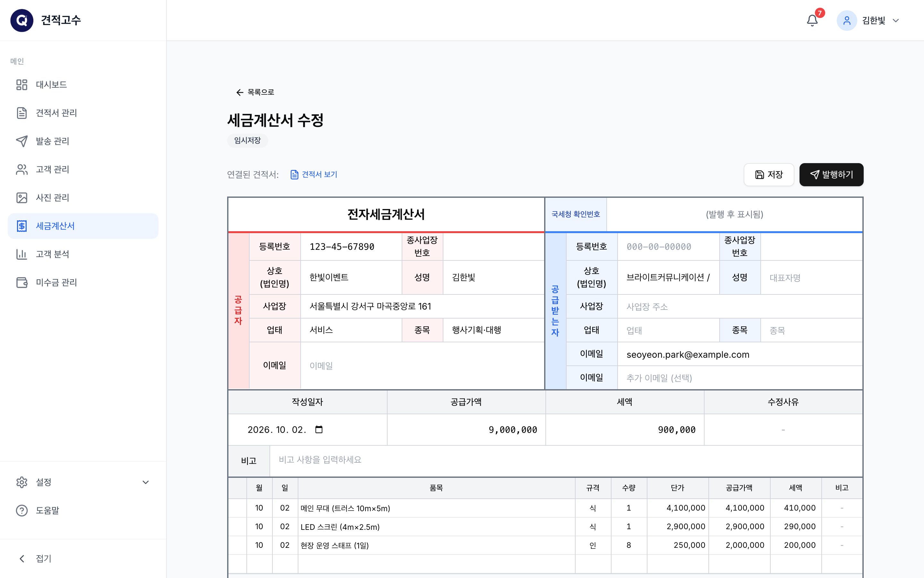Click tax amount 290,000 in LED row
The image size is (924, 578).
(800, 526)
